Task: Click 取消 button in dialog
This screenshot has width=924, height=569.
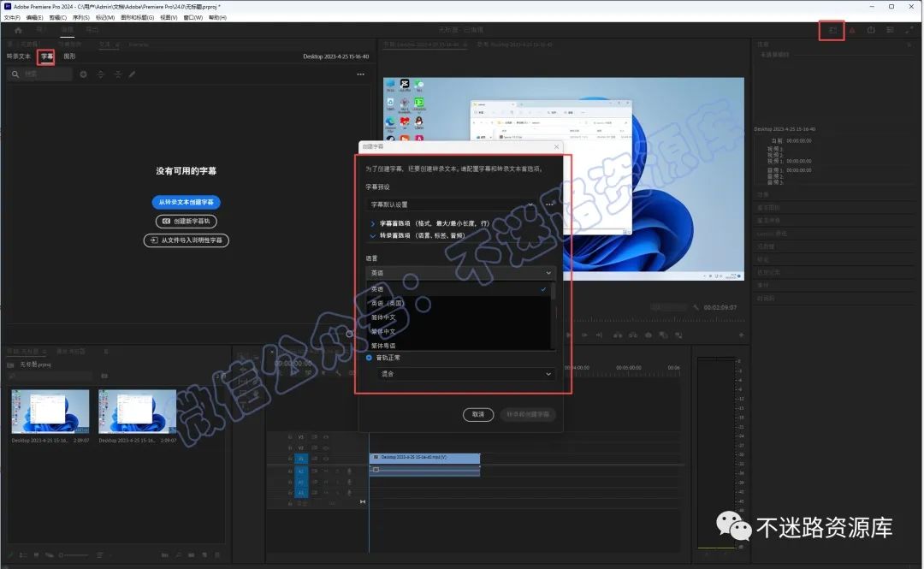Action: (x=478, y=414)
